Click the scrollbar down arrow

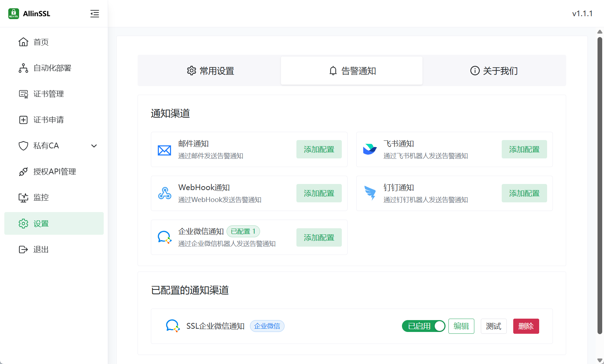tap(600, 360)
